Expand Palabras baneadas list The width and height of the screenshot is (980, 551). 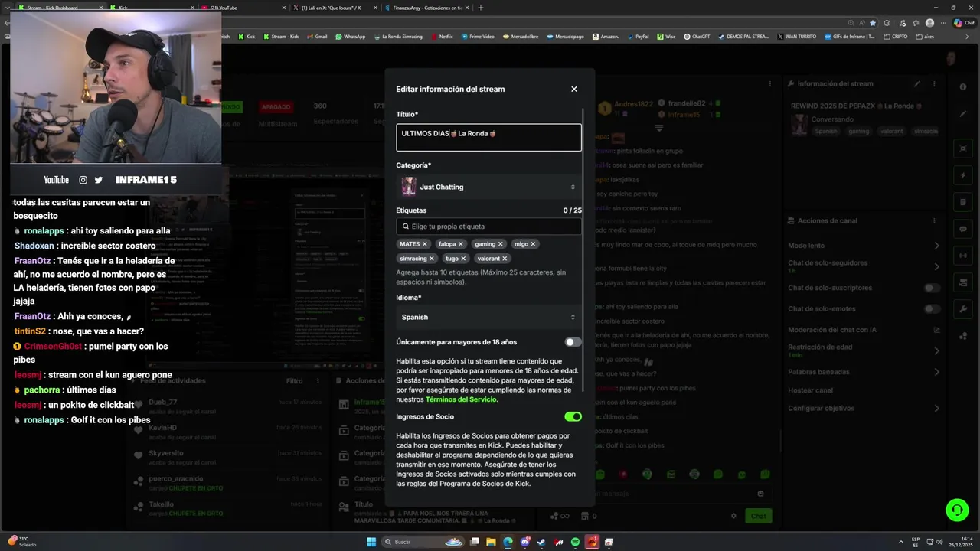(936, 372)
